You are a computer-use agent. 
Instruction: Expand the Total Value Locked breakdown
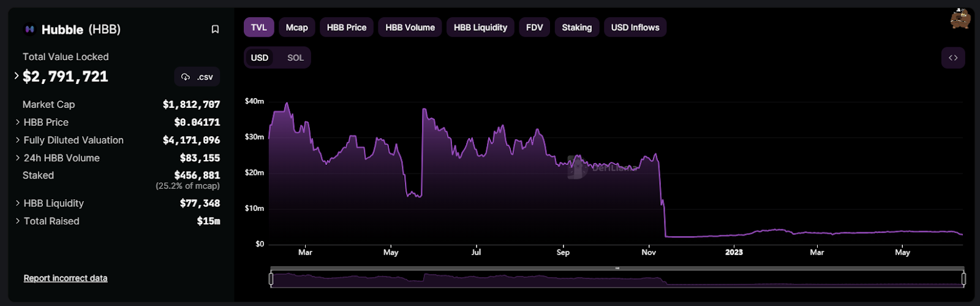[x=17, y=76]
